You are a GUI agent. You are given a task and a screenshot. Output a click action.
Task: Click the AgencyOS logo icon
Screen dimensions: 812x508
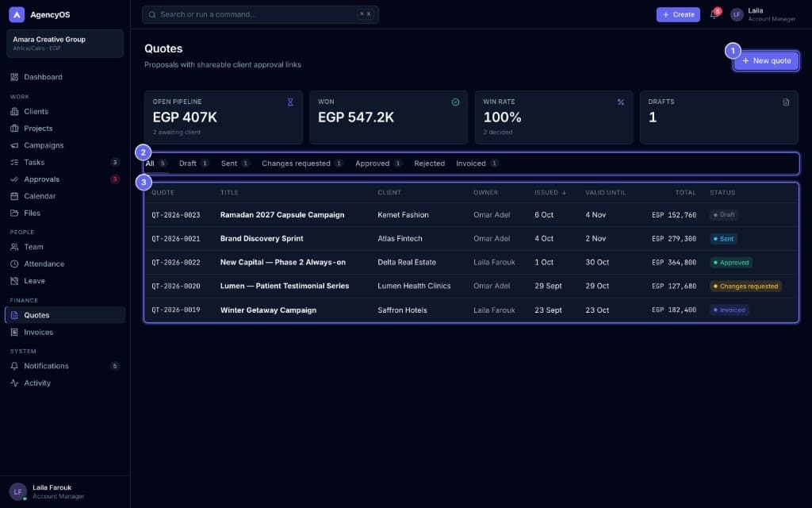(17, 14)
